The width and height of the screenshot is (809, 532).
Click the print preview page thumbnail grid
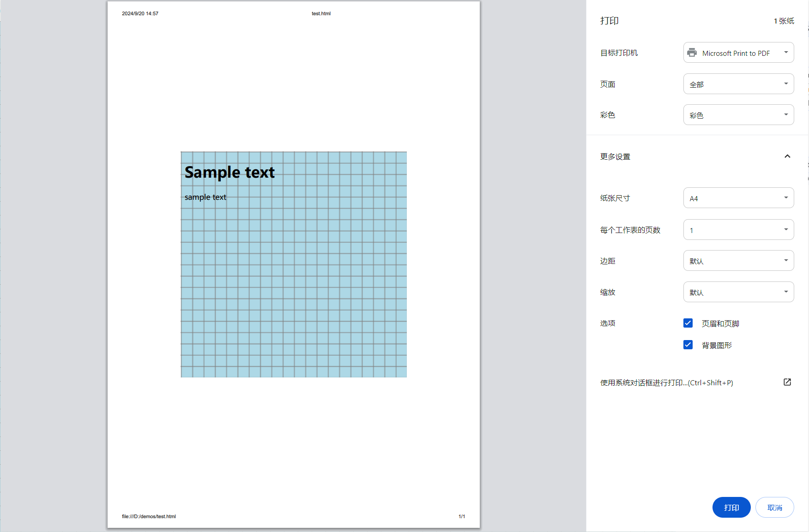294,264
